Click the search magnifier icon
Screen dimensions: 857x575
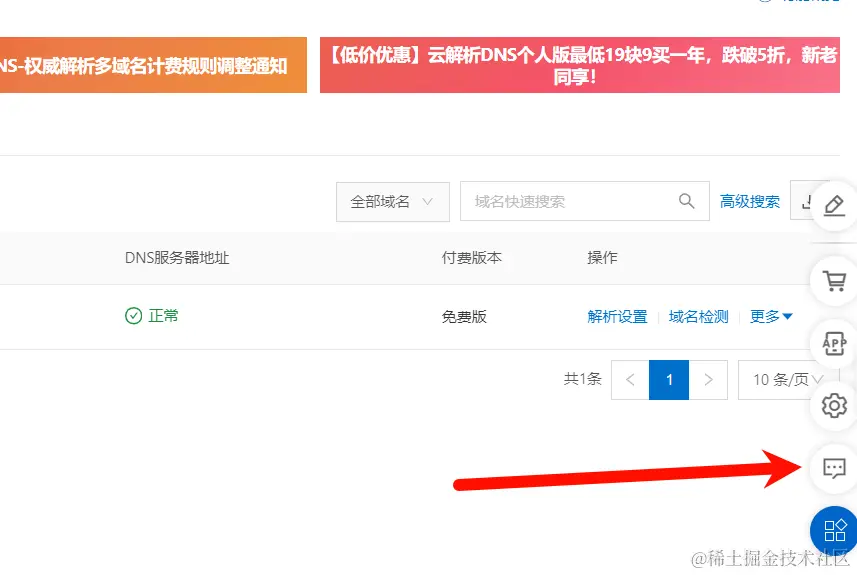coord(686,201)
